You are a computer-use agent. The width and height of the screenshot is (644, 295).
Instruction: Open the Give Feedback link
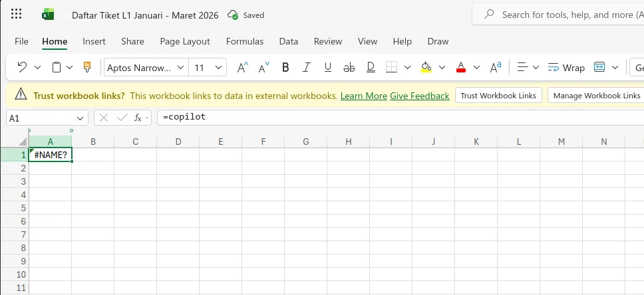[420, 96]
